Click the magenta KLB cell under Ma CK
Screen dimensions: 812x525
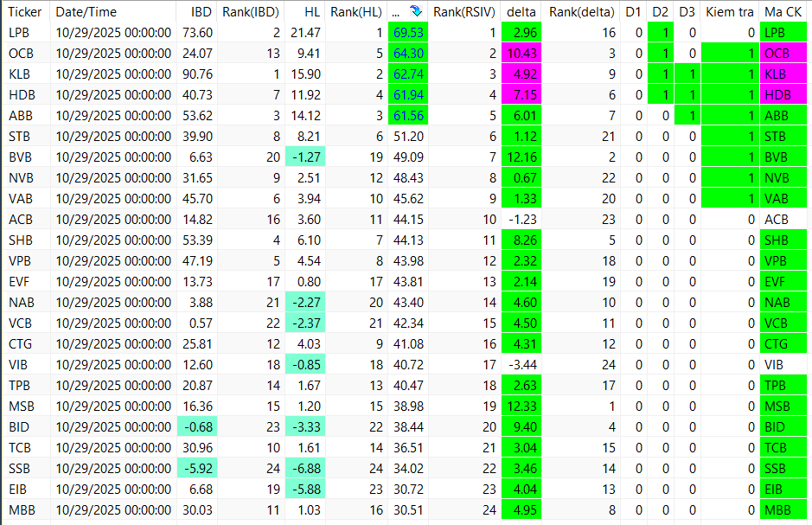coord(783,74)
